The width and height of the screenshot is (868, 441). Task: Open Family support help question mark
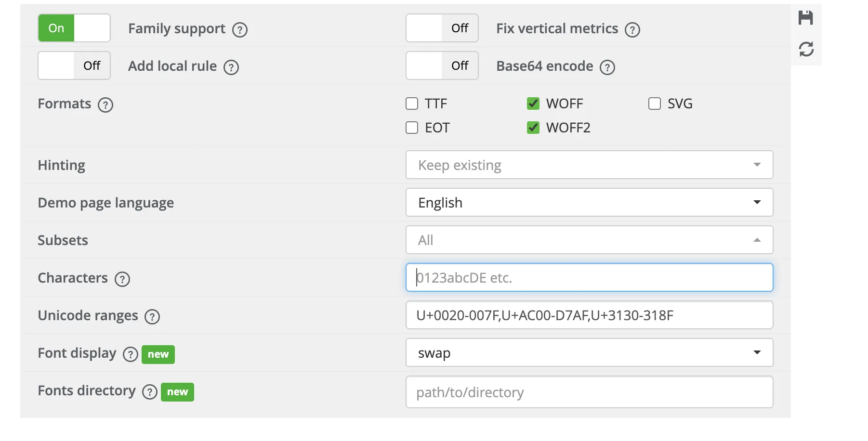tap(240, 30)
